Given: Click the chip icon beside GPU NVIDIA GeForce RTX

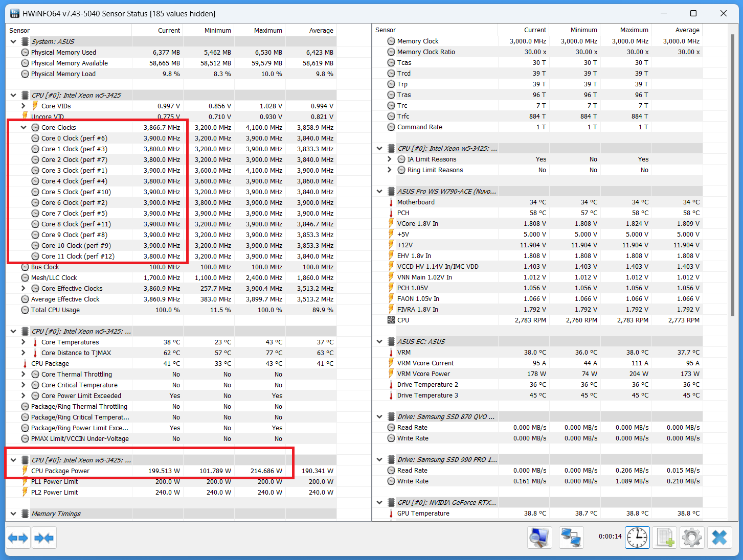Looking at the screenshot, I should 391,502.
